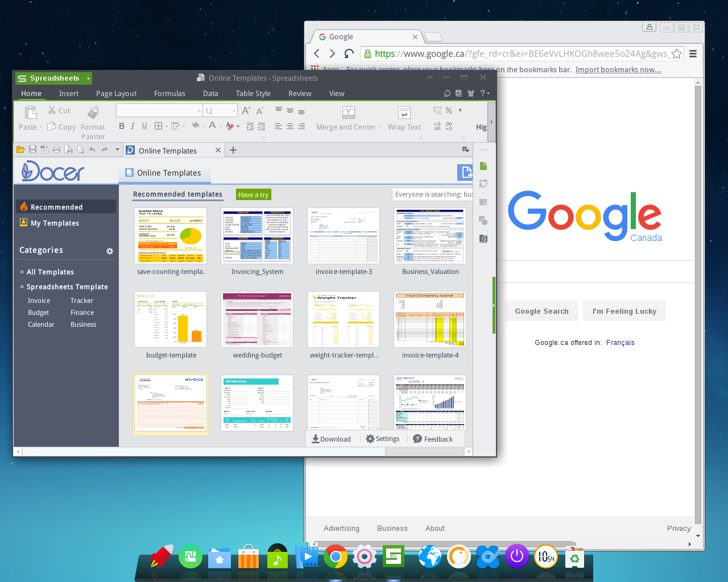
Task: Click the decrease font size icon
Action: 260,111
